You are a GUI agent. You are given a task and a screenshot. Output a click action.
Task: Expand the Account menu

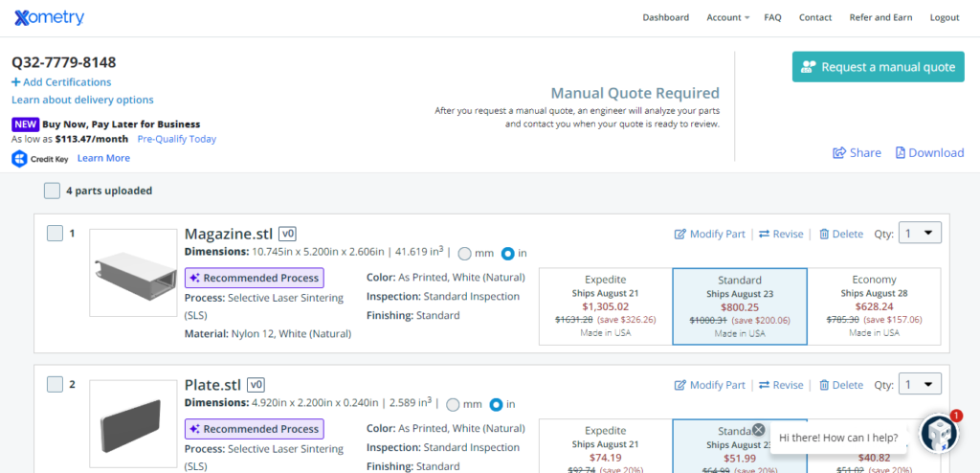727,17
